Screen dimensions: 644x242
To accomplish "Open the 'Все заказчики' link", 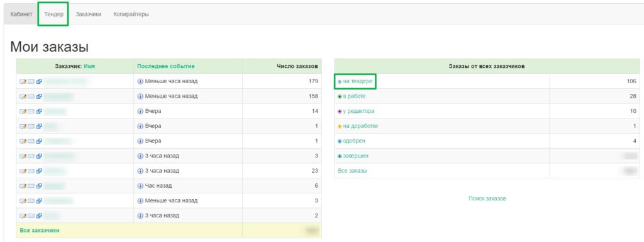I will pos(40,231).
